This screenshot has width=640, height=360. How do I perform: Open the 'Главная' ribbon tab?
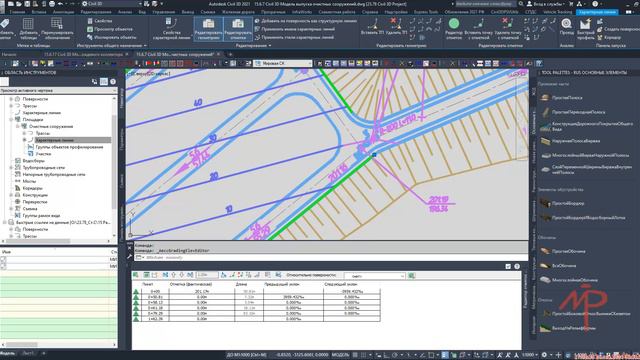click(x=17, y=12)
